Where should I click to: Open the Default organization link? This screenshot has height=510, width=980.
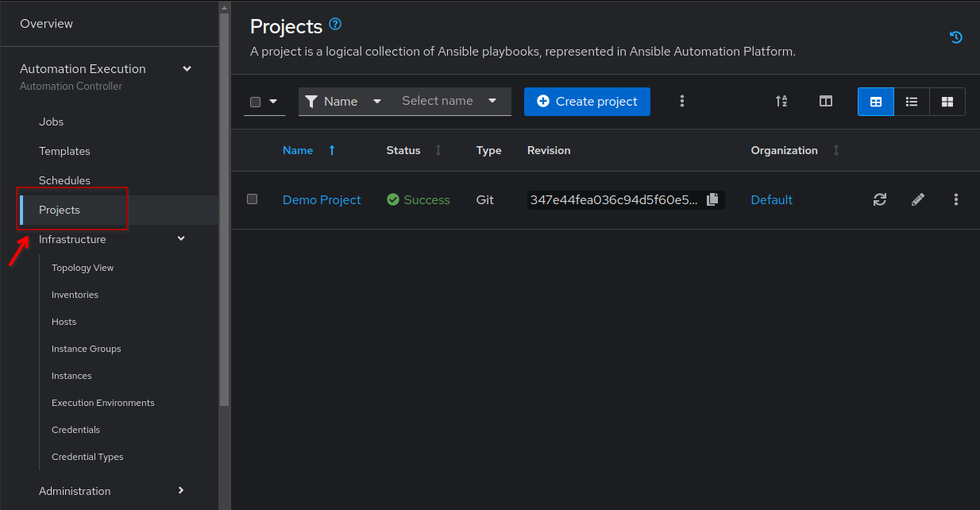(771, 199)
